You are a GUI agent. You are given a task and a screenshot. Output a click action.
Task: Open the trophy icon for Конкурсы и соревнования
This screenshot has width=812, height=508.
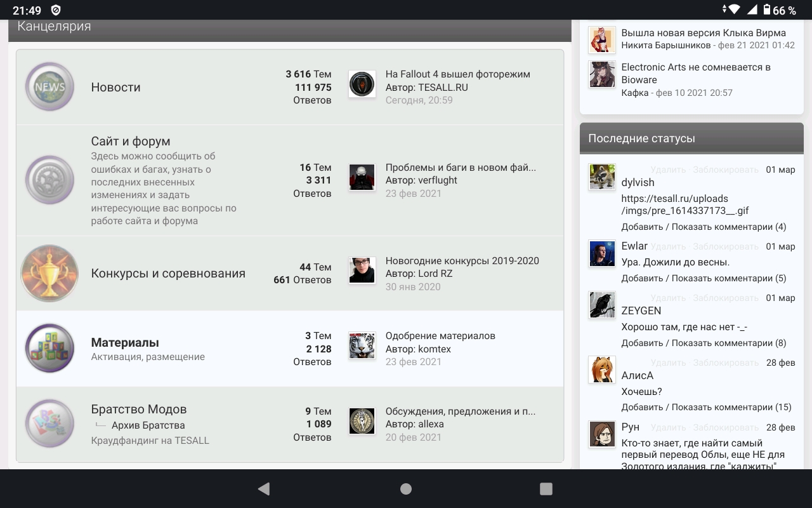49,274
